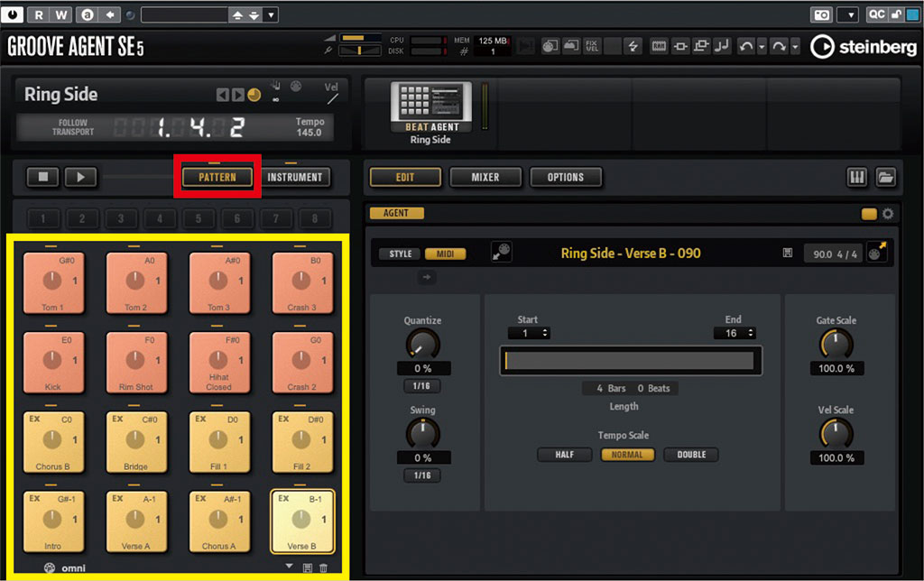Open the preset management dropdown arrow
Image resolution: width=924 pixels, height=581 pixels.
click(271, 14)
